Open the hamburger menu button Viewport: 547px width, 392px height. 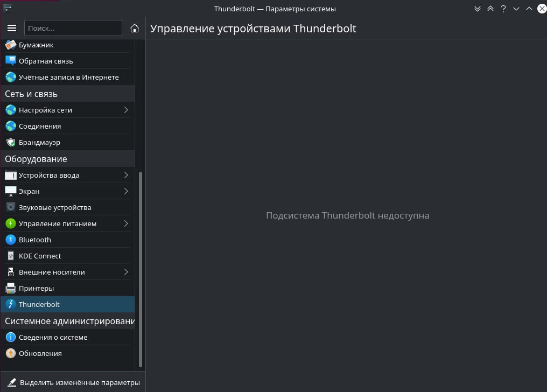click(x=12, y=28)
